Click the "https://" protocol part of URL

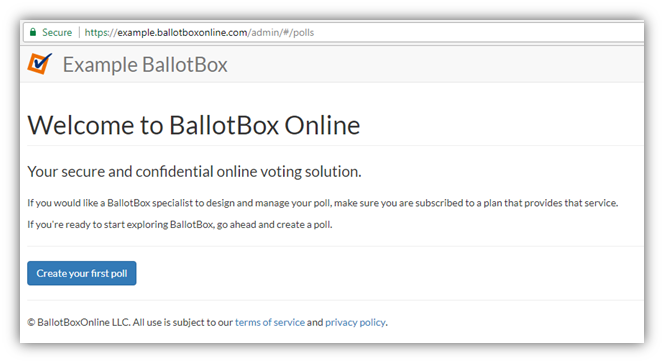click(x=101, y=33)
